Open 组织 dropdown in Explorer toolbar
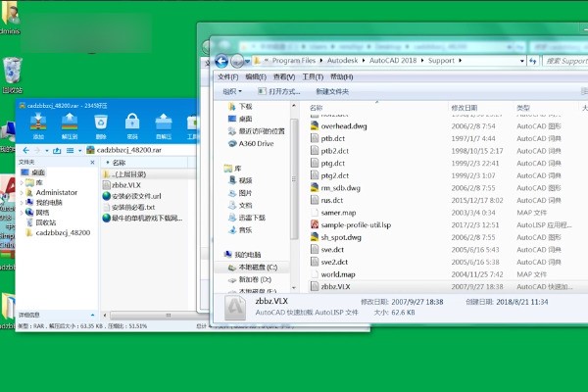 232,91
